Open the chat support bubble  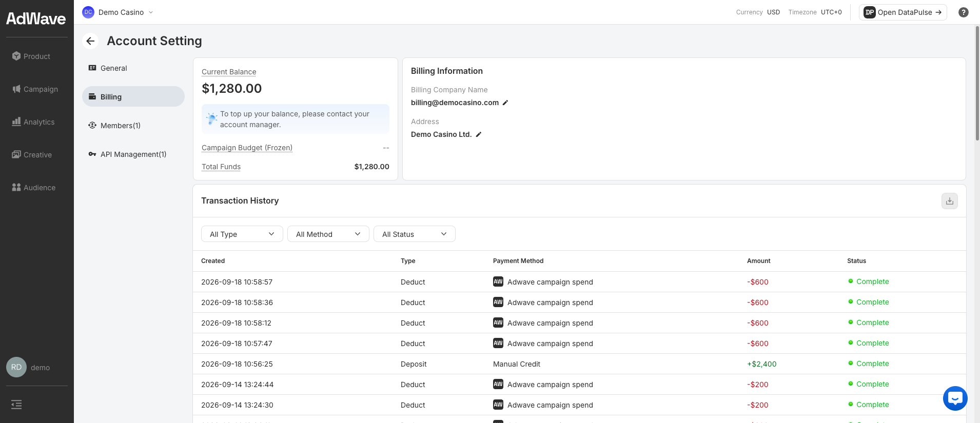pyautogui.click(x=955, y=398)
